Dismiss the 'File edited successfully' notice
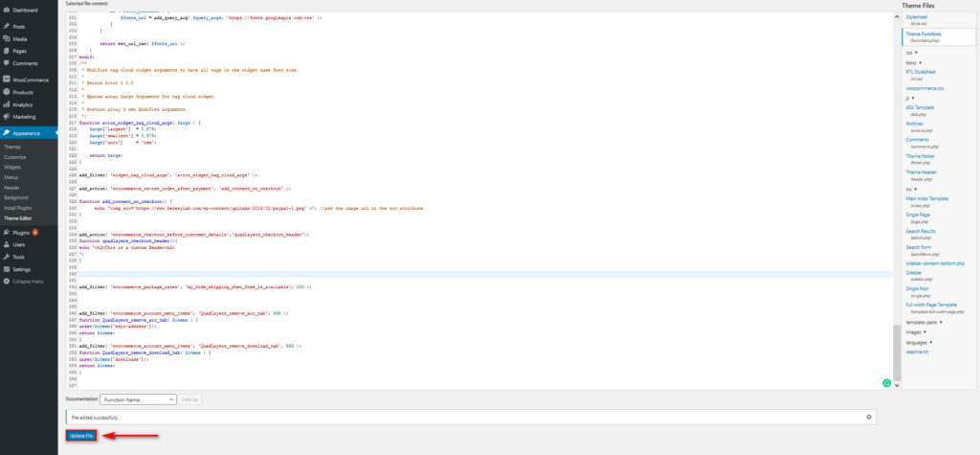The width and height of the screenshot is (980, 455). pyautogui.click(x=869, y=418)
